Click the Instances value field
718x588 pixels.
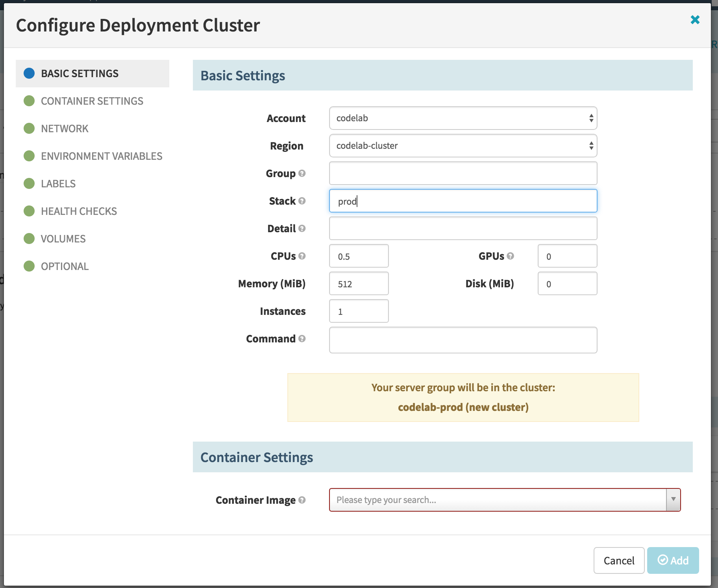tap(359, 311)
